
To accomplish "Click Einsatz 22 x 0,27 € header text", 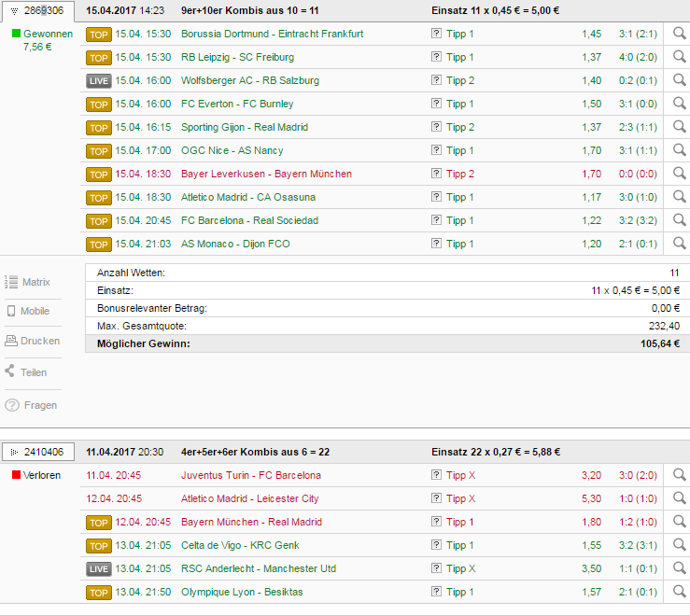I will (x=496, y=452).
